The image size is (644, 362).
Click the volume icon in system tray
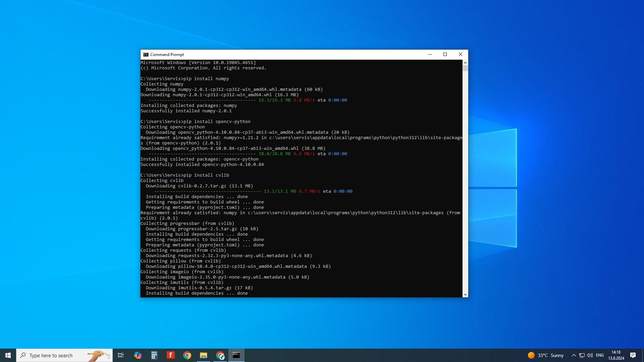[x=590, y=355]
